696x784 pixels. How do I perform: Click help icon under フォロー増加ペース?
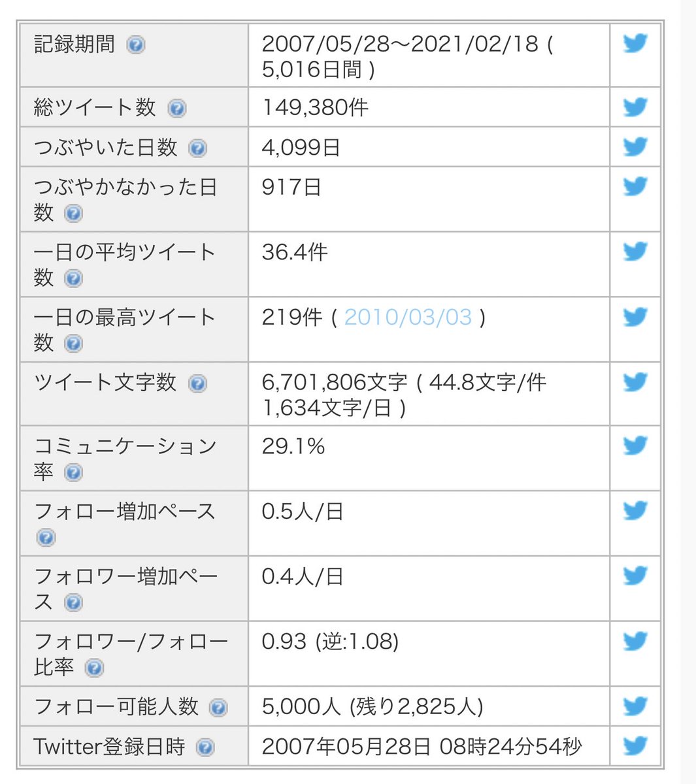tap(45, 538)
